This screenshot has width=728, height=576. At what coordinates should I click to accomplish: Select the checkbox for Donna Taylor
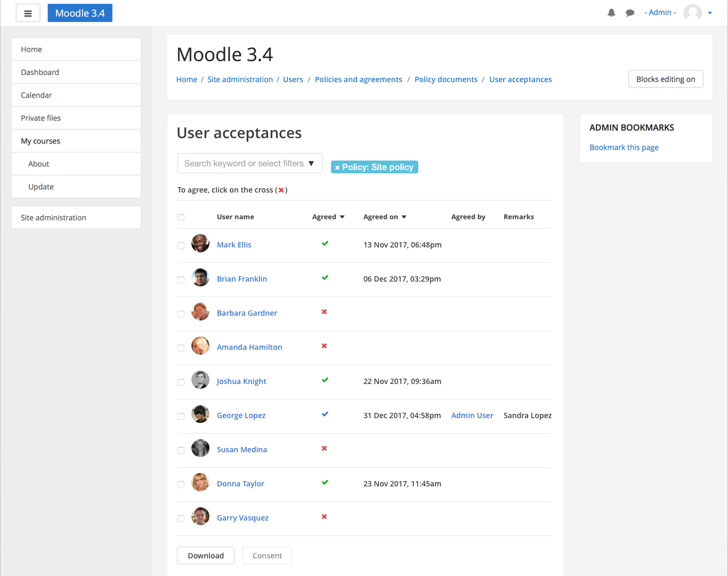(x=181, y=485)
